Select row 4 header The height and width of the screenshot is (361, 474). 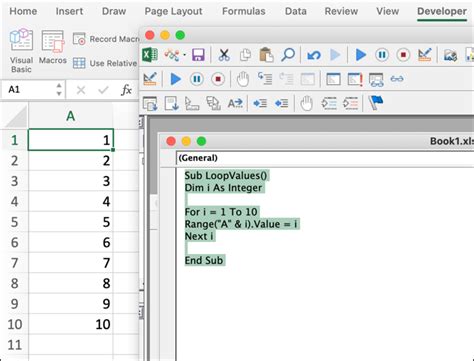14,202
